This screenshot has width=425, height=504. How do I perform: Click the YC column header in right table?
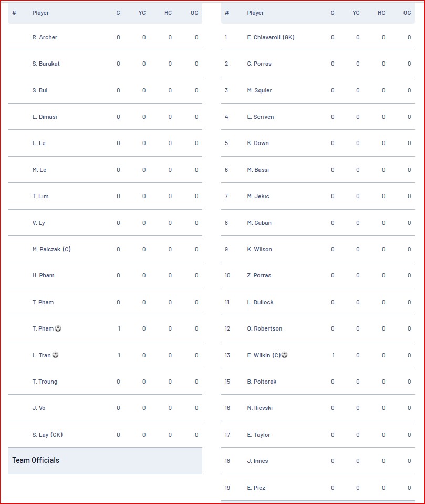tap(356, 13)
